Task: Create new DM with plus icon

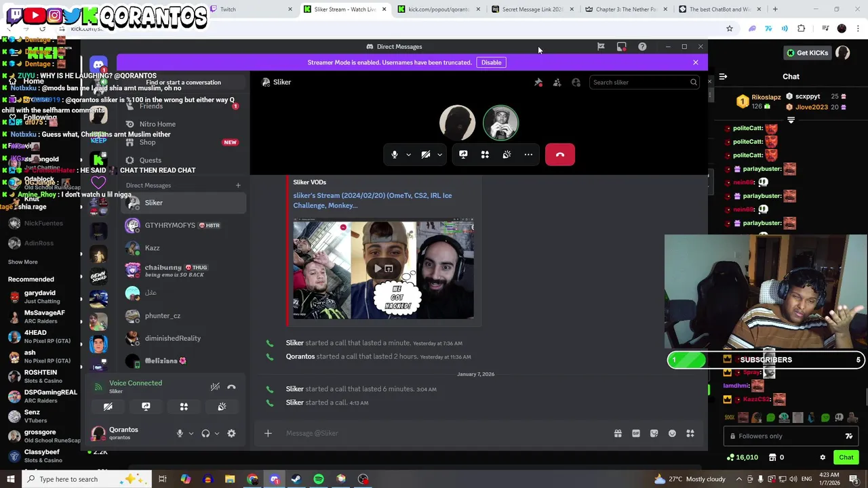Action: point(238,185)
